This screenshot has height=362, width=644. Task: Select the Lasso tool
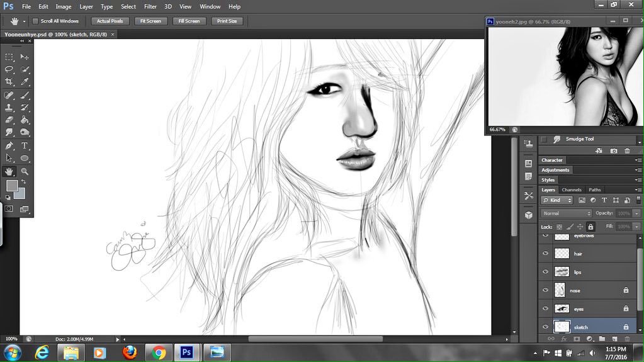[9, 69]
